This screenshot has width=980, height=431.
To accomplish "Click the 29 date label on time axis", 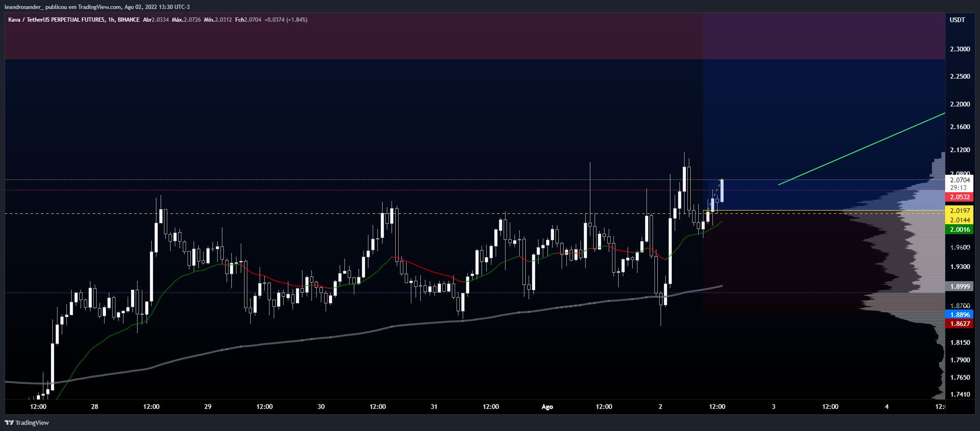I will tap(208, 407).
